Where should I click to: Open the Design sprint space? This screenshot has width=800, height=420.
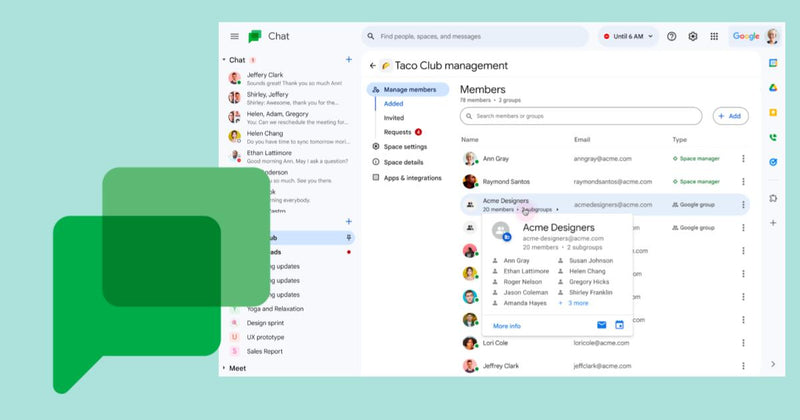point(265,323)
